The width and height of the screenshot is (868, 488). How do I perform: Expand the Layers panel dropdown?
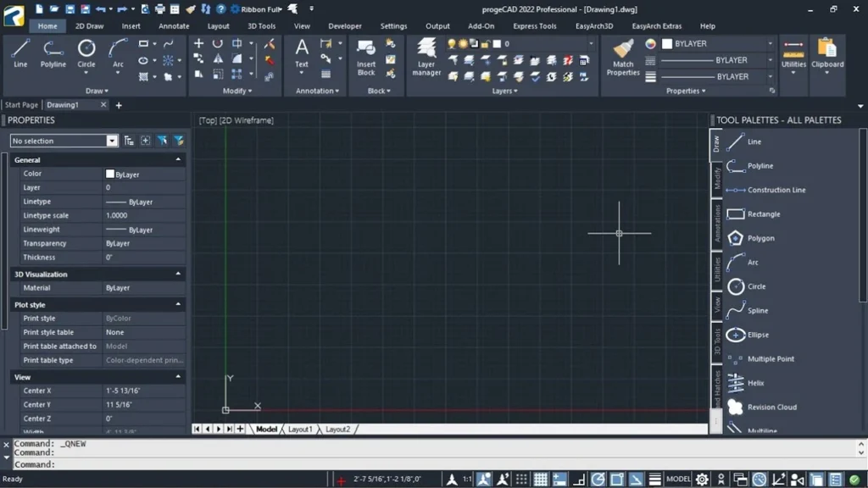(x=505, y=91)
